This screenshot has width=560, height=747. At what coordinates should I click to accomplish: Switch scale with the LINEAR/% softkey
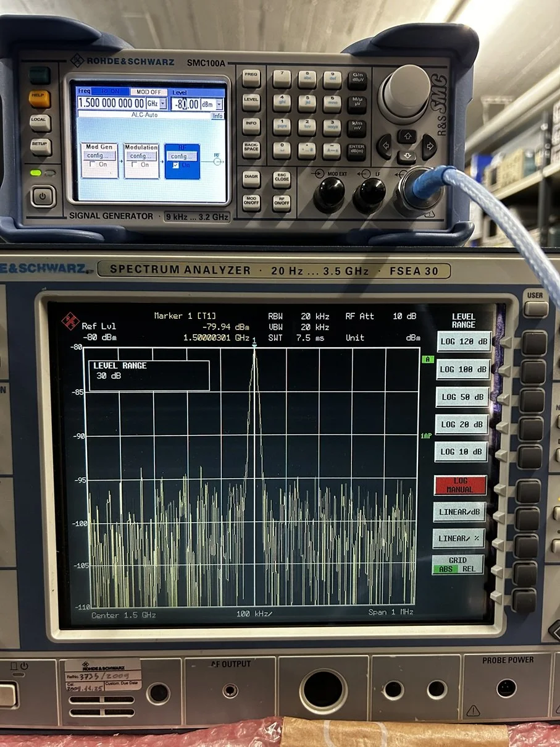click(458, 538)
